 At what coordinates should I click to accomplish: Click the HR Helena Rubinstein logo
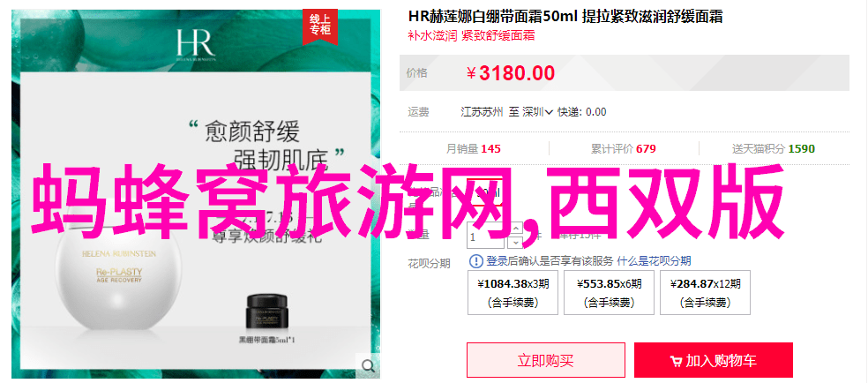[196, 45]
